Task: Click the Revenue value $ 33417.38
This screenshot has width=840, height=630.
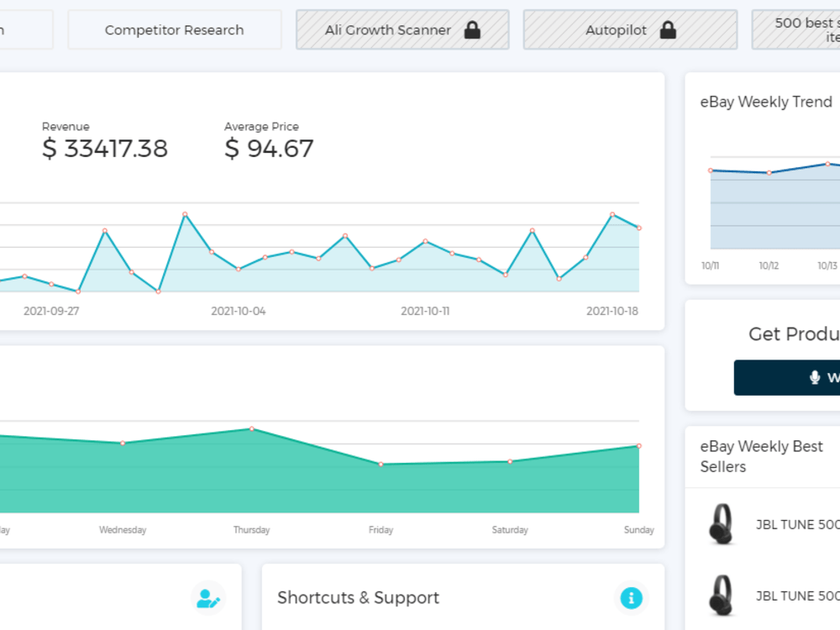Action: pyautogui.click(x=105, y=149)
